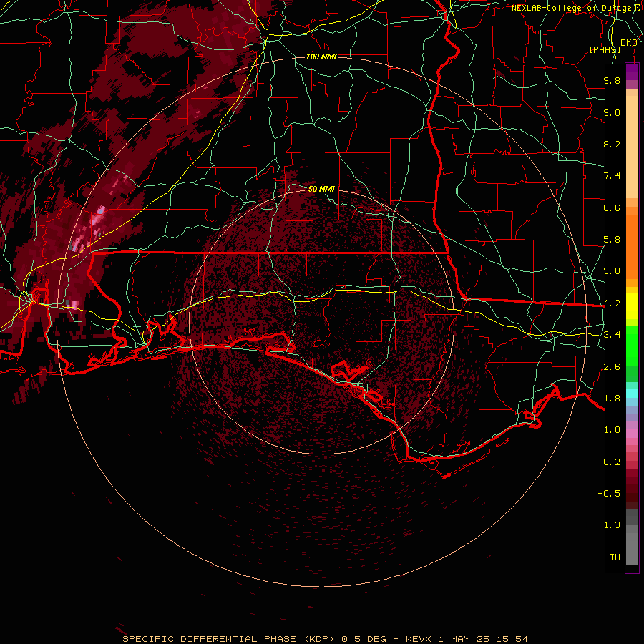Click the 1.0 scale value
The width and height of the screenshot is (644, 644).
[x=612, y=430]
